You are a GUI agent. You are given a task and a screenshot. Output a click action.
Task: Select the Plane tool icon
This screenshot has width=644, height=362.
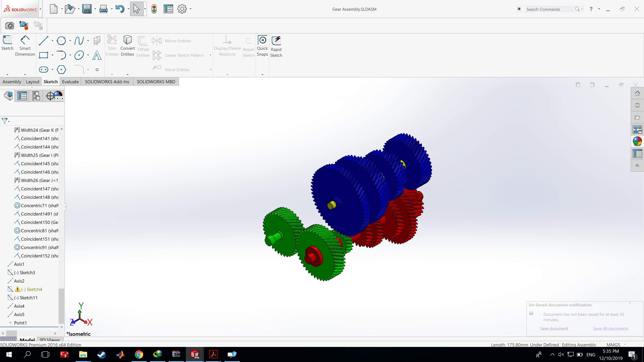click(97, 41)
